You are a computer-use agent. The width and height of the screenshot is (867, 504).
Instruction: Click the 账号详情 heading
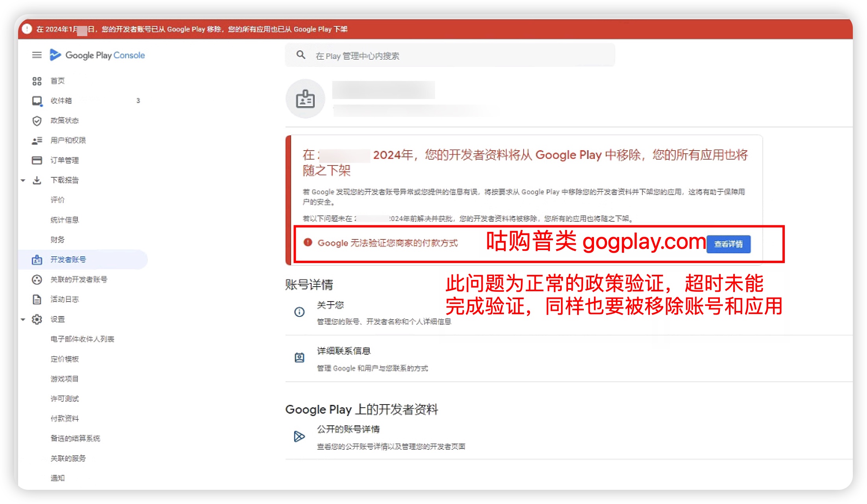click(309, 284)
